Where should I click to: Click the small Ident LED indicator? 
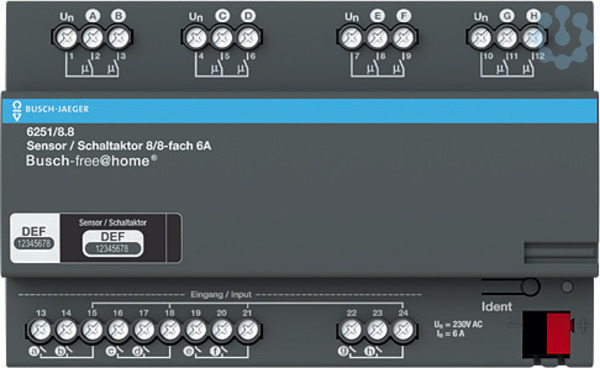click(567, 287)
